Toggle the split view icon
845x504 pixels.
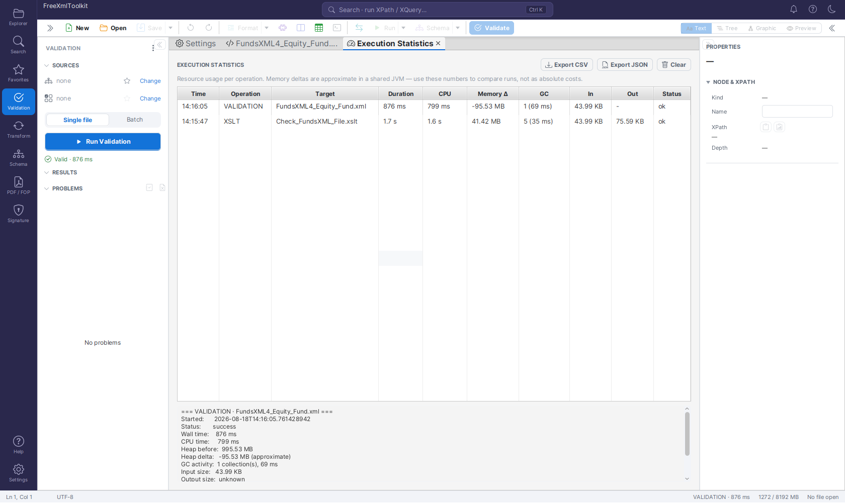[x=301, y=28]
